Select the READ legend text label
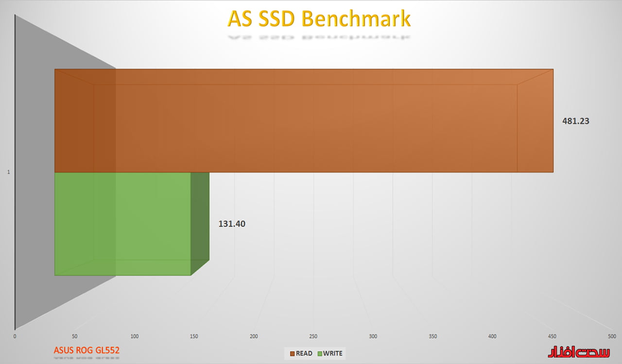 pyautogui.click(x=304, y=353)
